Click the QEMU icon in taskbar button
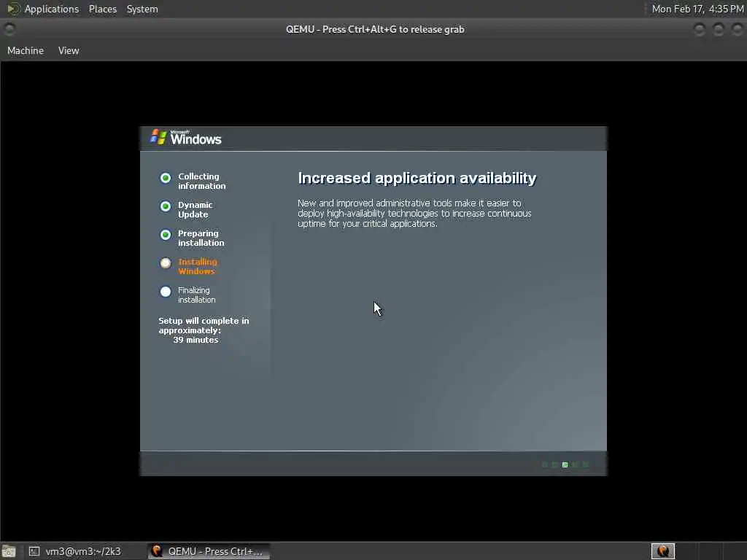 (157, 551)
